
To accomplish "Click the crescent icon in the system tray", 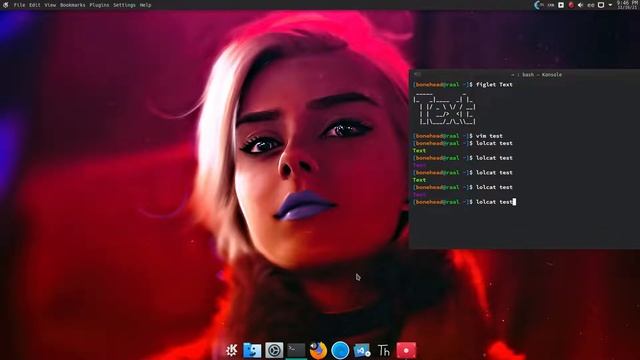I will (538, 5).
